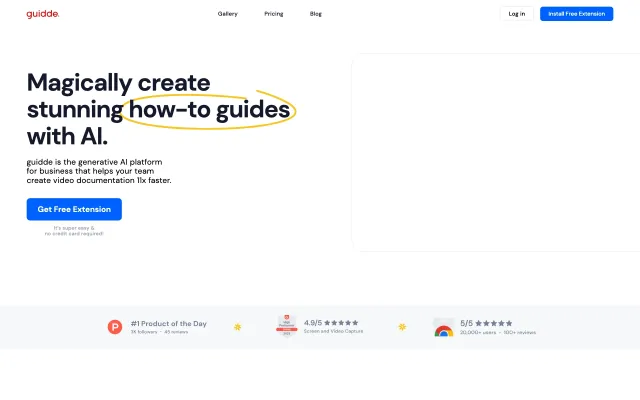Click the second yellow star separator
640x400 pixels.
coord(402,327)
